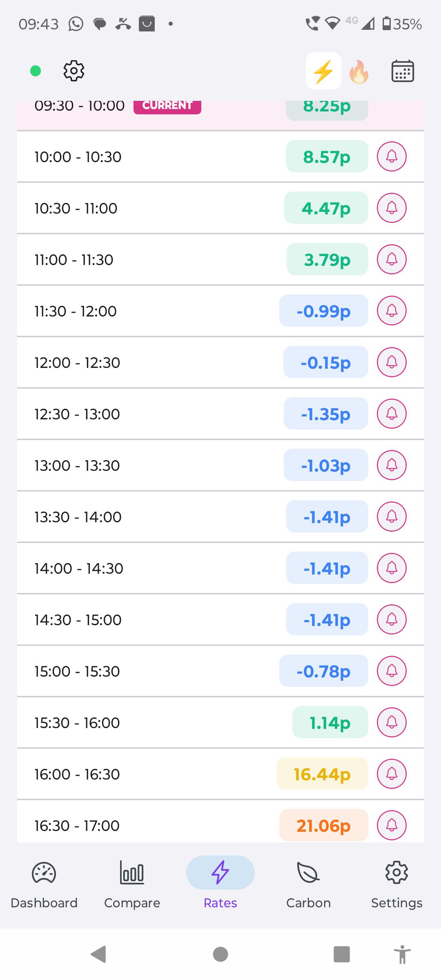Tap the 21.06p orange rate badge
441x980 pixels.
pos(323,825)
